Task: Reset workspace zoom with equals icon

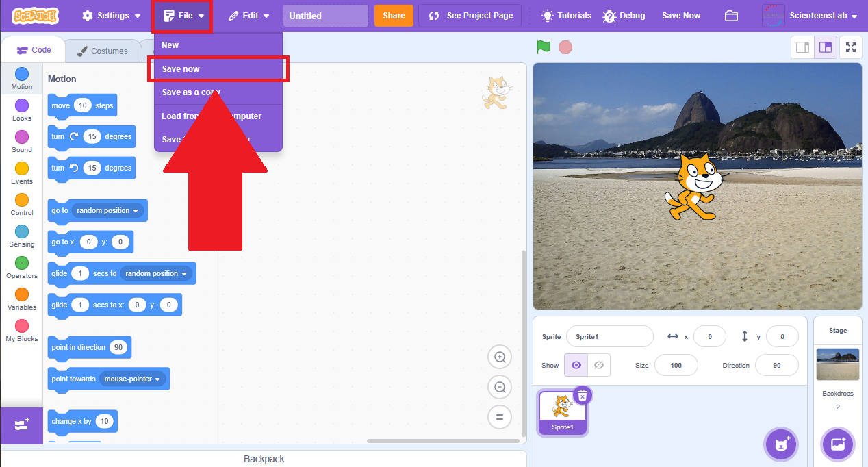Action: (500, 417)
